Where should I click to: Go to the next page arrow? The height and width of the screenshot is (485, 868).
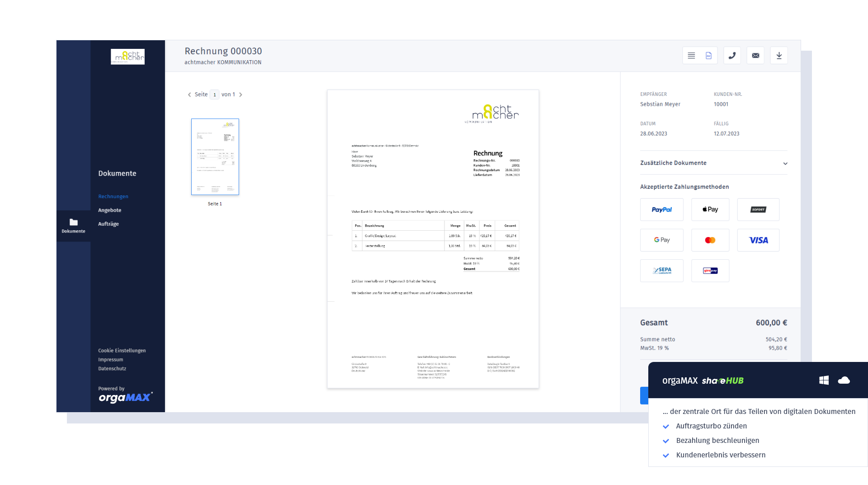pos(241,95)
